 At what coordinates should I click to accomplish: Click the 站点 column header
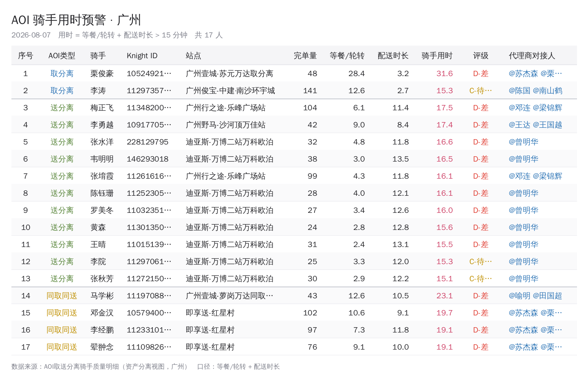pos(194,56)
